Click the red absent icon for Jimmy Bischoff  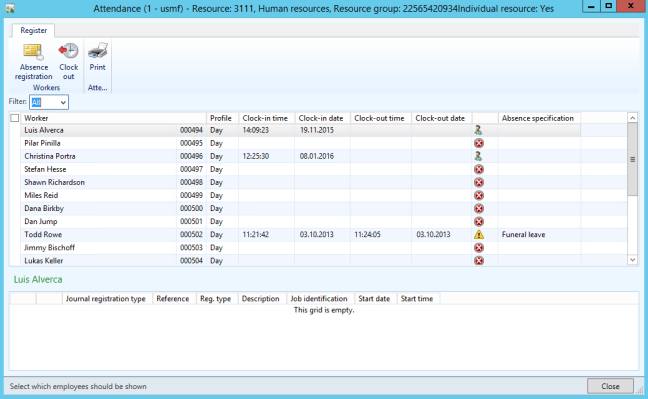tap(479, 248)
